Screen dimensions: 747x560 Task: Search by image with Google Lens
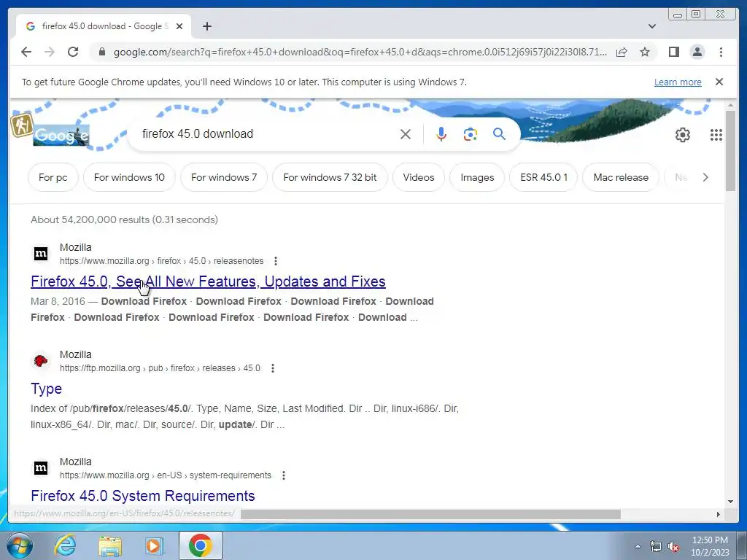471,134
